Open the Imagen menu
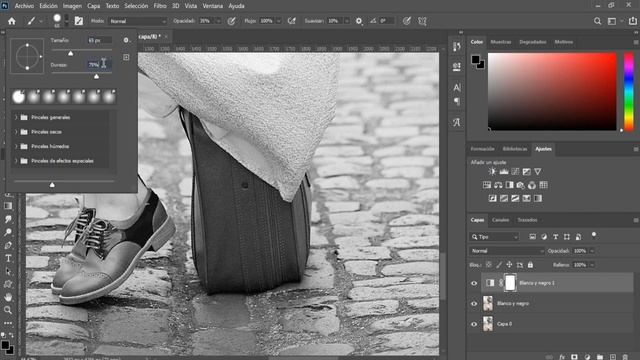 point(72,6)
